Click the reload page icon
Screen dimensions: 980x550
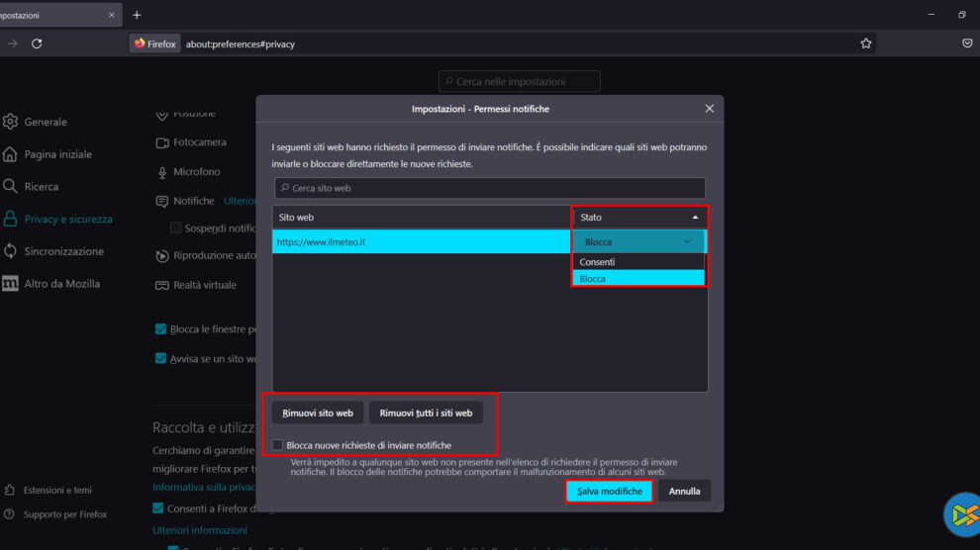[x=37, y=44]
